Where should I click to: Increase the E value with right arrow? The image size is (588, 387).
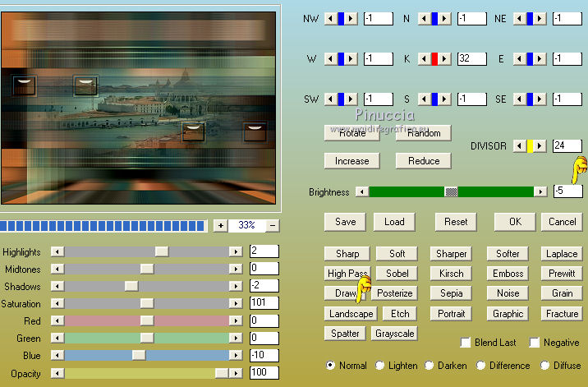pos(540,59)
